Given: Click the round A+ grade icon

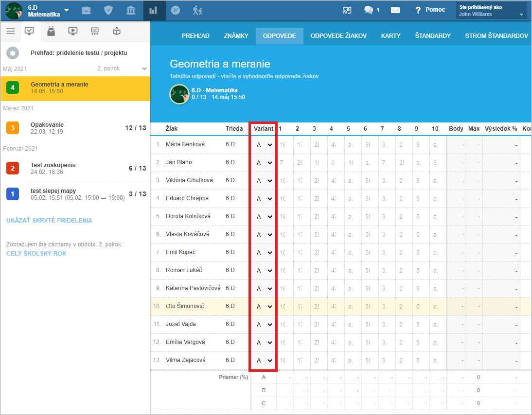Looking at the screenshot, I should (176, 11).
